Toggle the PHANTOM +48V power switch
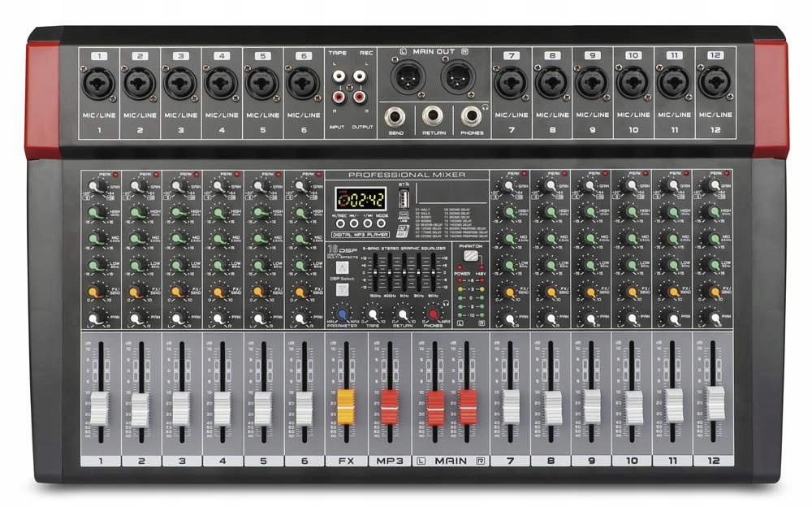Screen dimensions: 812x507 pos(469,254)
